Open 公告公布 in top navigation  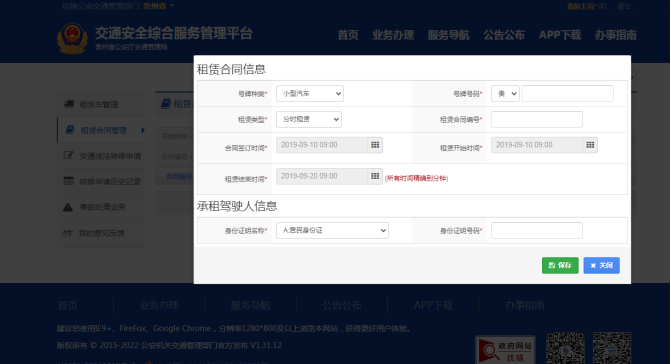pos(504,35)
